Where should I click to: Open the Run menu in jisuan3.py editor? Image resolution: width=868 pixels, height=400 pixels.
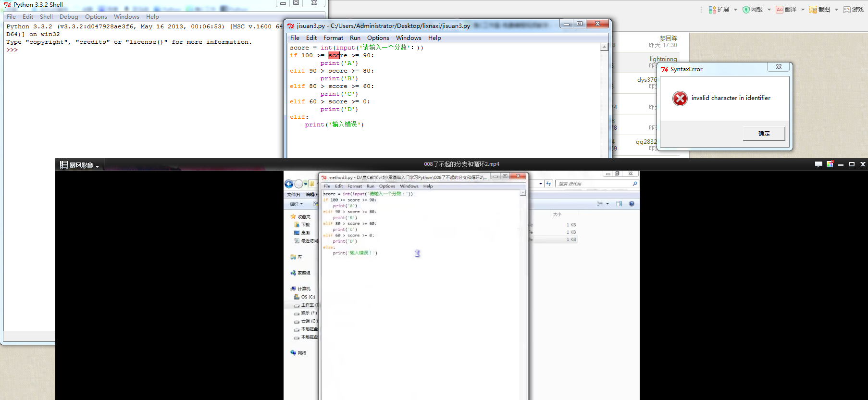coord(355,38)
